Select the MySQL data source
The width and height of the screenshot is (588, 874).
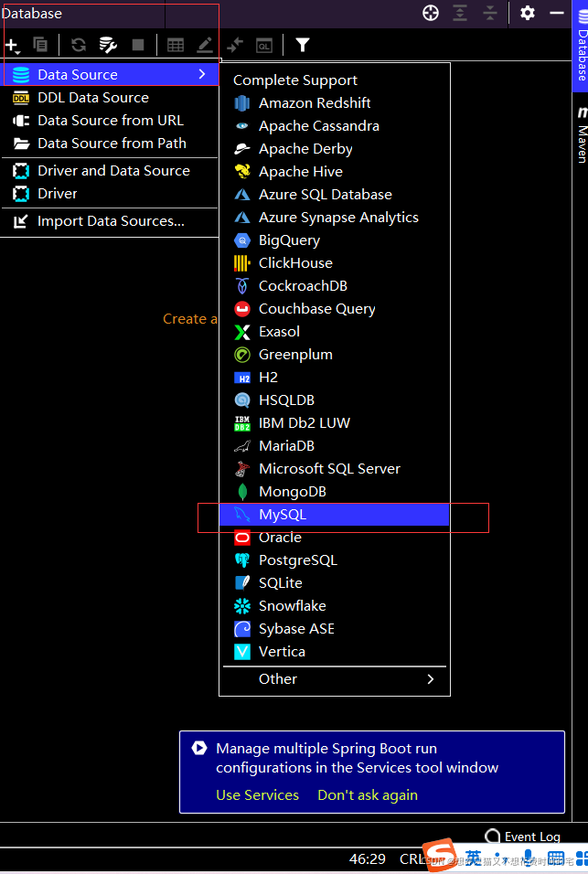335,515
